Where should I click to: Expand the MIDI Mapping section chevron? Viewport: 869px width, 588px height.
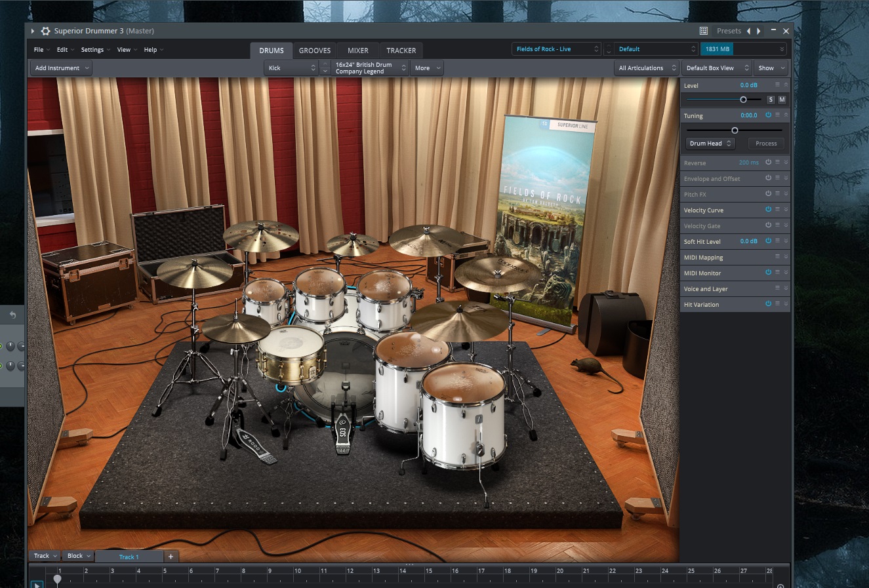pyautogui.click(x=786, y=257)
